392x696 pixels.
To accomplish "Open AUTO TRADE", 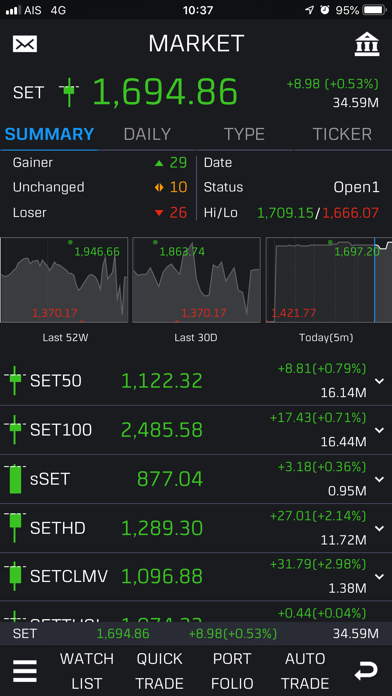I will click(x=305, y=671).
